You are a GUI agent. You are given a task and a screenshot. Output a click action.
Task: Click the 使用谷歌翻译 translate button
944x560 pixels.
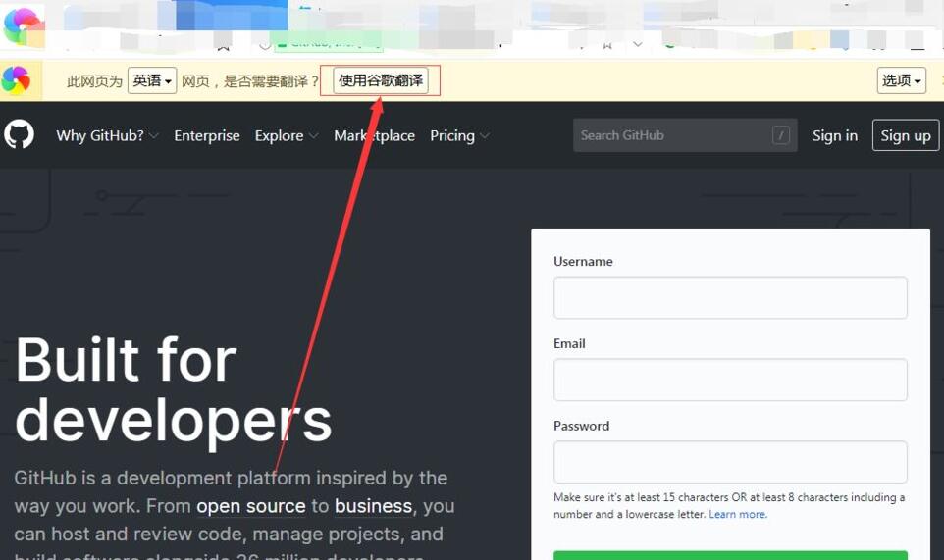point(381,80)
